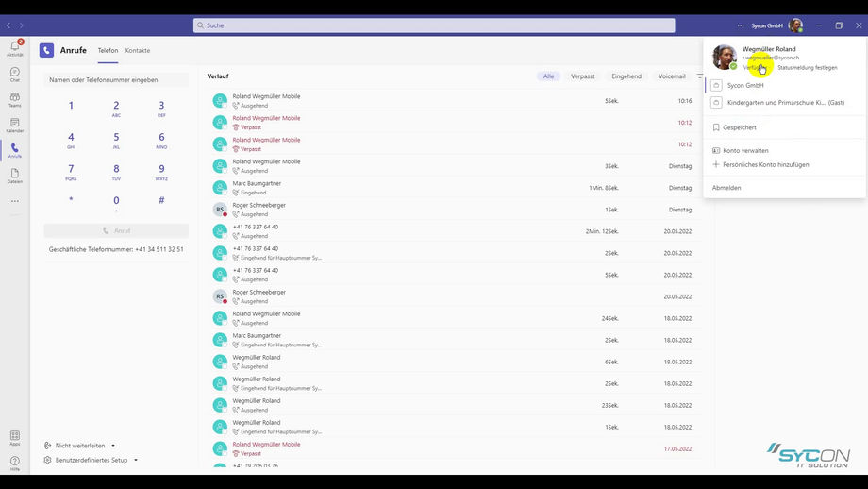
Task: Click the Sycon GmbH organization icon
Action: tap(716, 85)
